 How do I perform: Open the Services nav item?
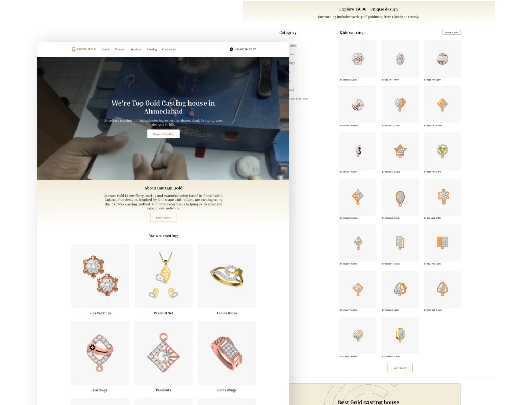(x=136, y=49)
